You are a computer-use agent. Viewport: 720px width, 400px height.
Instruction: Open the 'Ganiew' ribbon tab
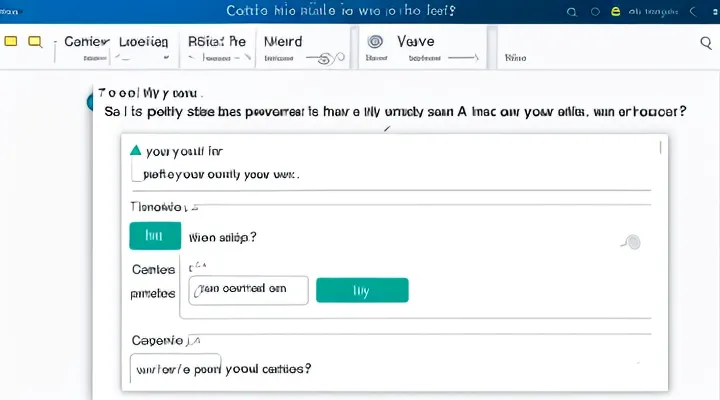coord(83,42)
